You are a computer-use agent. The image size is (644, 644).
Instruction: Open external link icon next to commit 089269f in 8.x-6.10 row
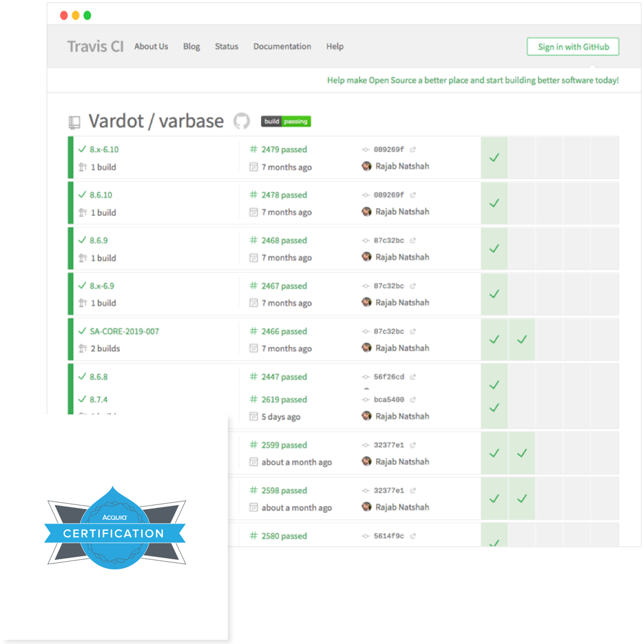tap(413, 150)
